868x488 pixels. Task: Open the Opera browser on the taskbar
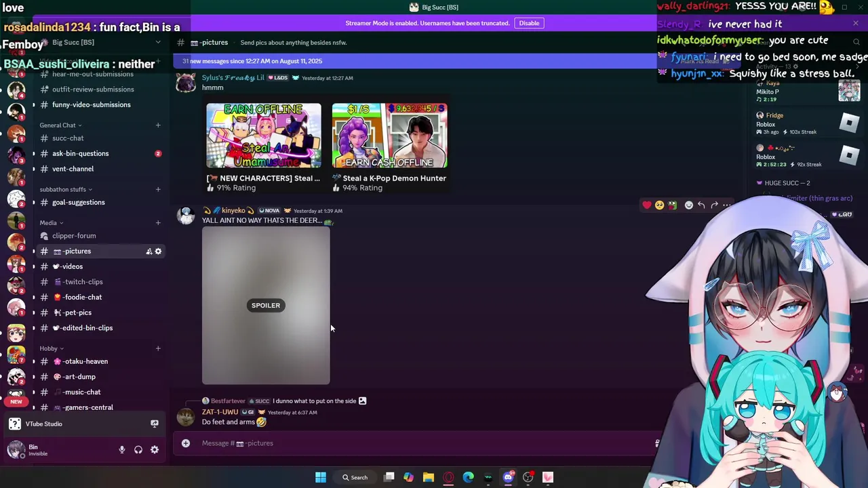(448, 477)
